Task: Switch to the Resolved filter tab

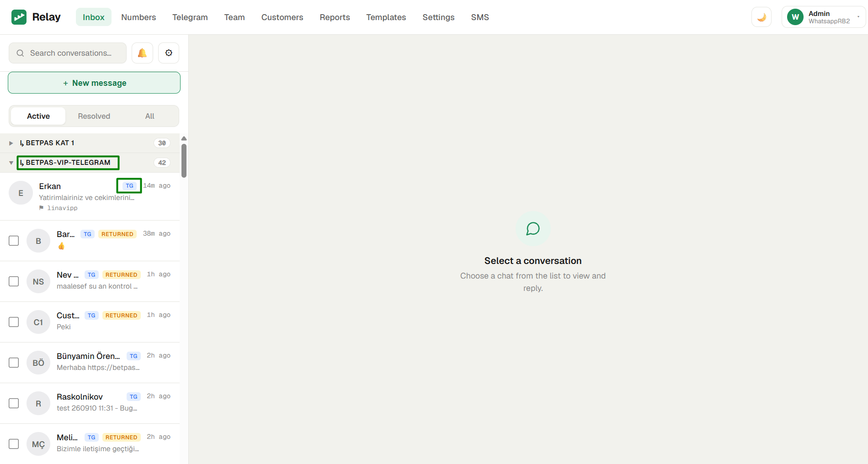Action: (94, 116)
